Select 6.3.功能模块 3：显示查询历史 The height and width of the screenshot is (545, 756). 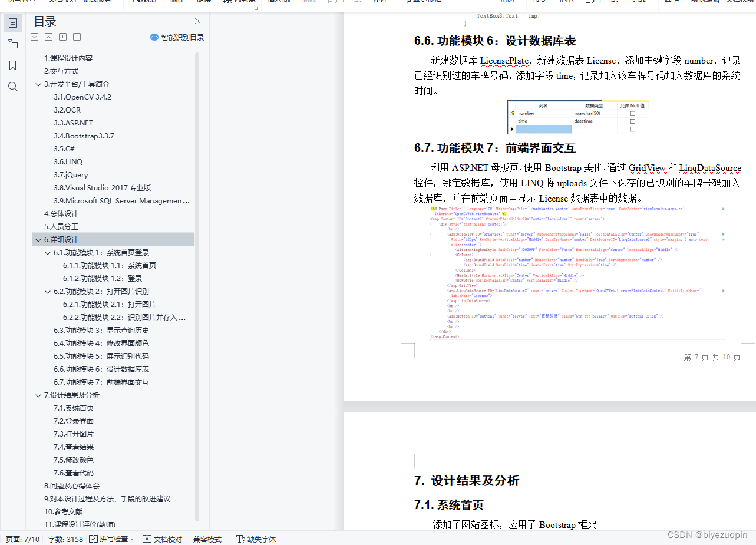[x=101, y=331]
